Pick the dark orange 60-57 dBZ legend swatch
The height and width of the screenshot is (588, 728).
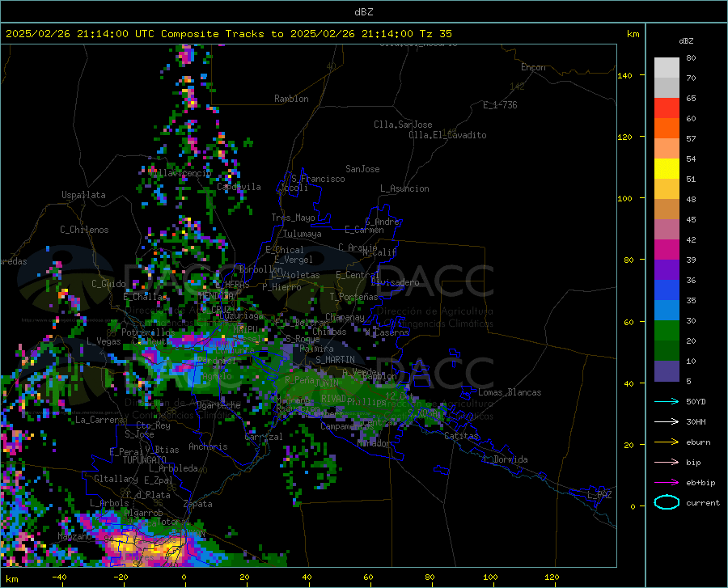click(667, 129)
